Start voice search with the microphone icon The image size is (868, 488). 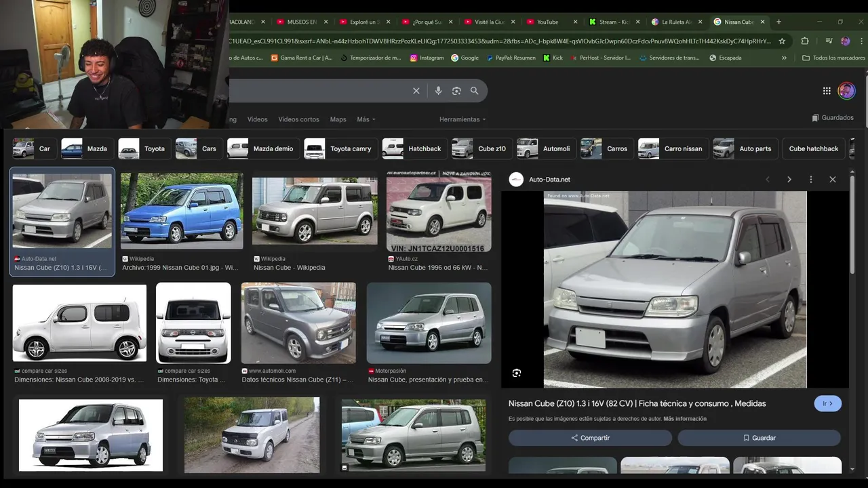coord(438,91)
